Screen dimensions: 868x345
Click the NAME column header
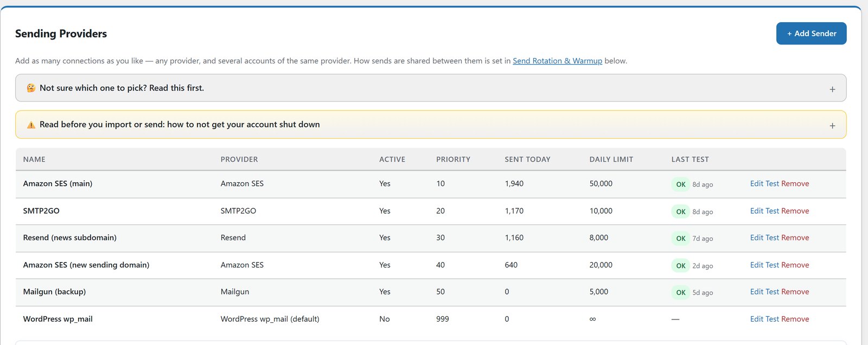(x=34, y=159)
